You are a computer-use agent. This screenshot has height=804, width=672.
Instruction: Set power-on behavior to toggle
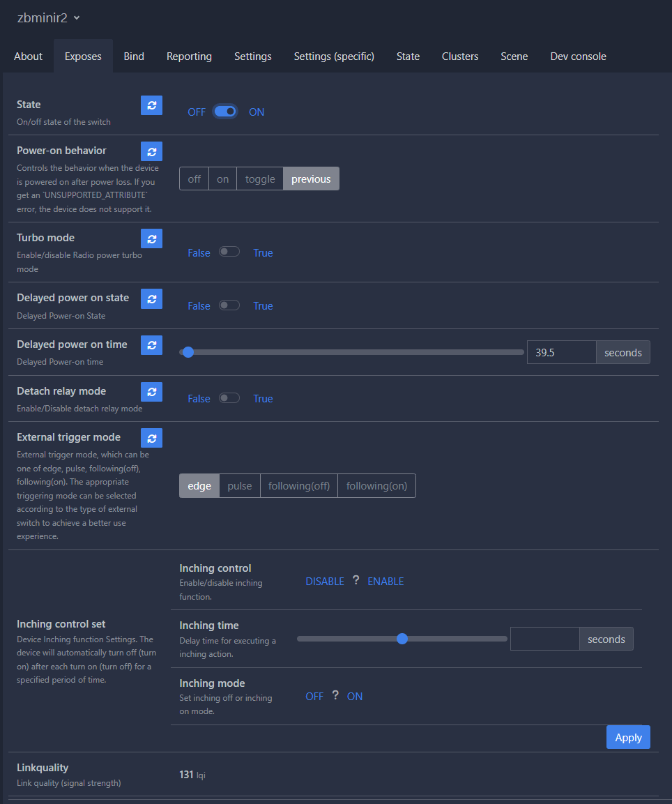tap(260, 179)
